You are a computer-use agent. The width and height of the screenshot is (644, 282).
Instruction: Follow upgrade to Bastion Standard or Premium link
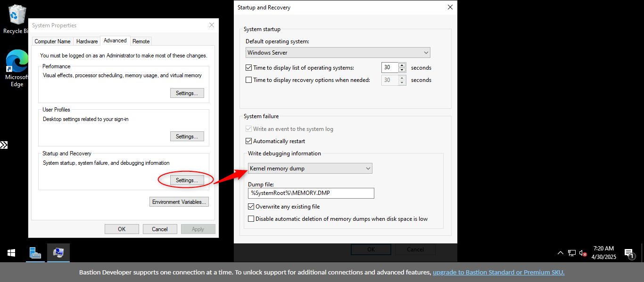tap(499, 272)
